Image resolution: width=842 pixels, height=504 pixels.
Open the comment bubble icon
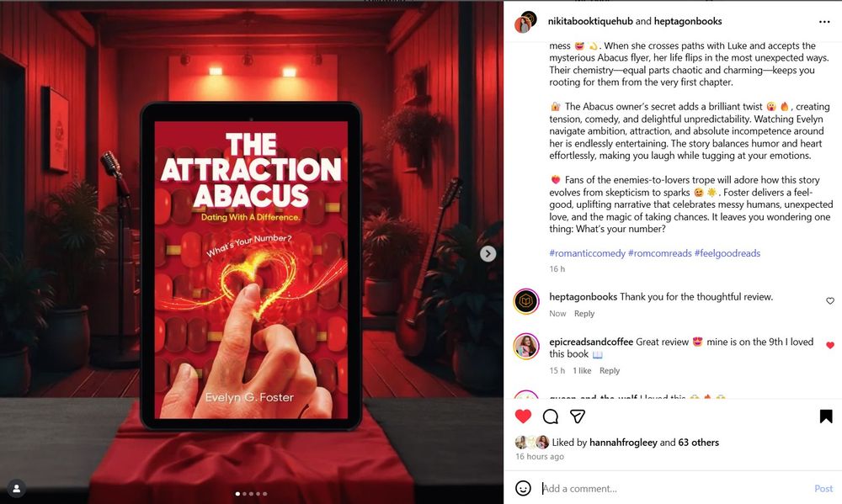pos(551,416)
